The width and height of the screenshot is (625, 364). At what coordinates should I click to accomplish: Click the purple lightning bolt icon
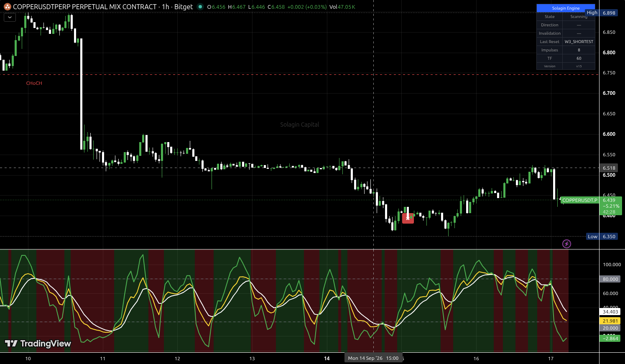click(x=566, y=244)
